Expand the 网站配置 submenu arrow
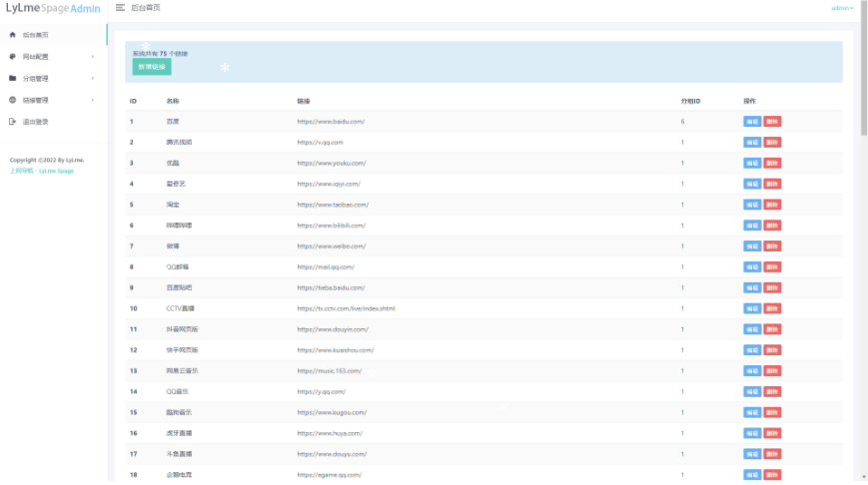Viewport: 868px width, 485px height. point(93,57)
